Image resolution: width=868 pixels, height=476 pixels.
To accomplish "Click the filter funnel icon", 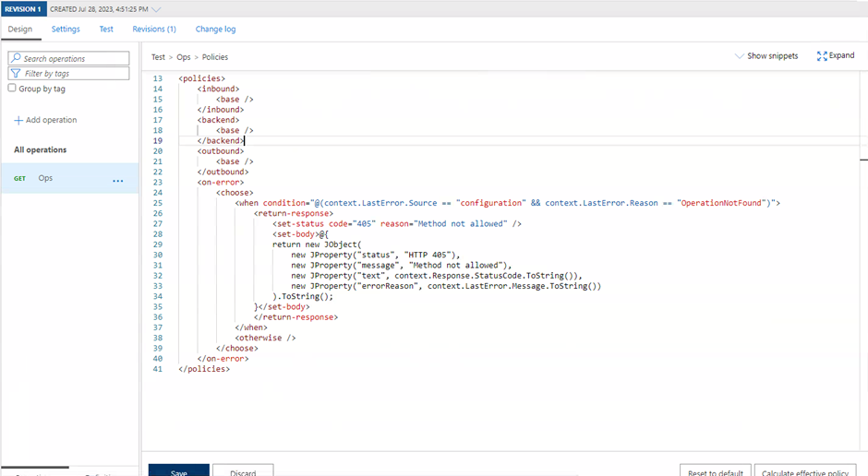I will click(16, 73).
